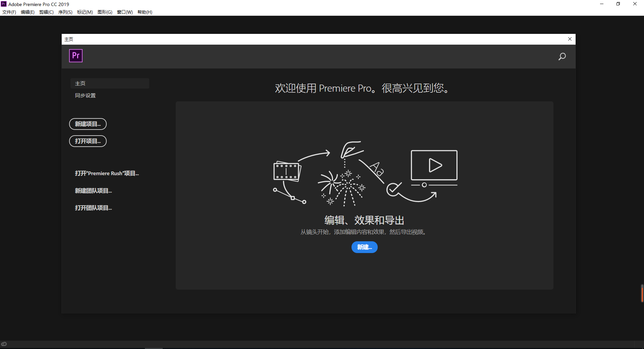Click 新建团队项目... link

[93, 191]
